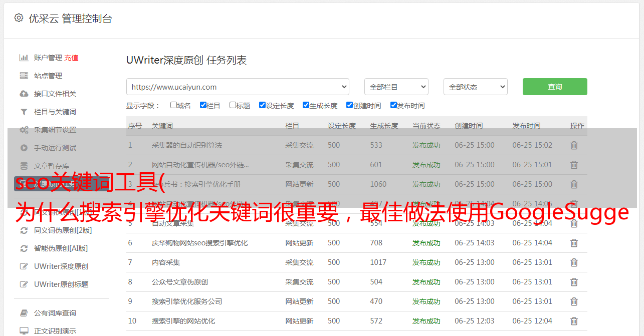Open 正文识别演示 sidebar link

[55, 331]
